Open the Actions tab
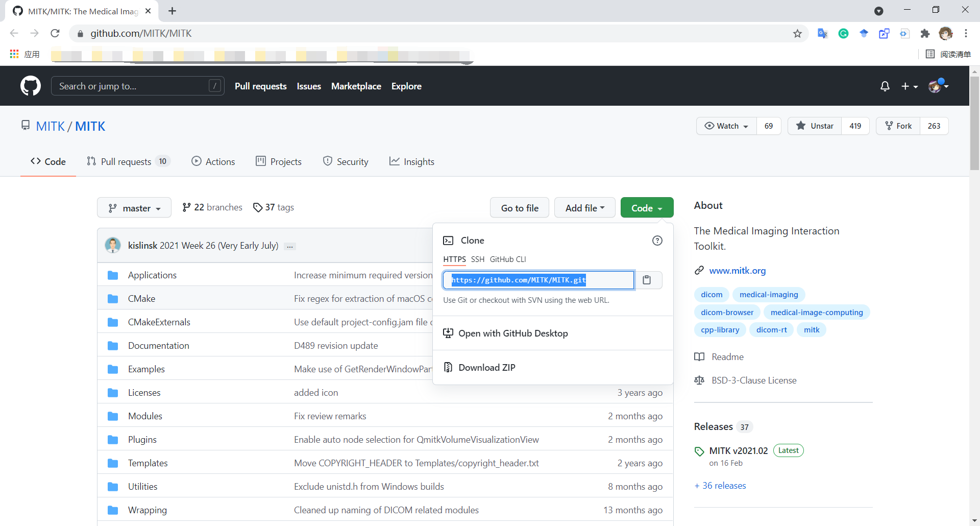The image size is (980, 526). [213, 162]
